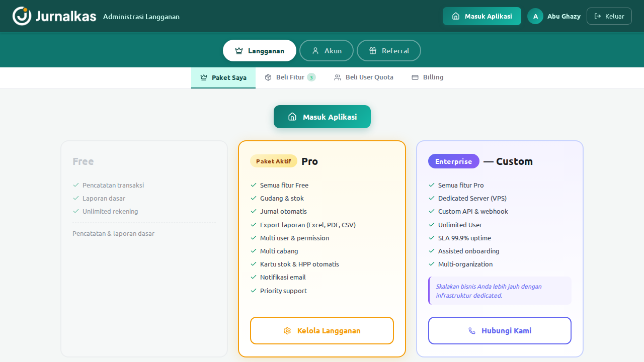Click the Unlimited User feature
Image resolution: width=644 pixels, height=362 pixels.
tap(460, 225)
